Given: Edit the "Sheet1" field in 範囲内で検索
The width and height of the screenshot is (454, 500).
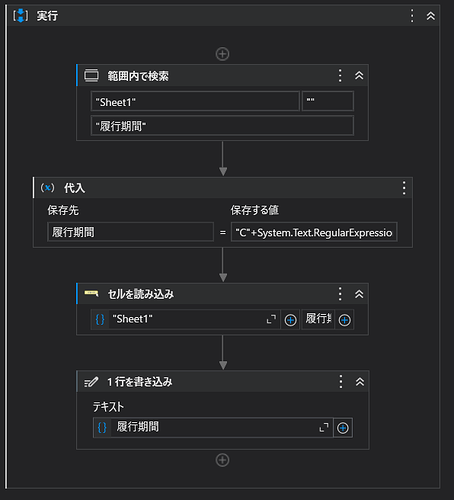Looking at the screenshot, I should [x=195, y=101].
